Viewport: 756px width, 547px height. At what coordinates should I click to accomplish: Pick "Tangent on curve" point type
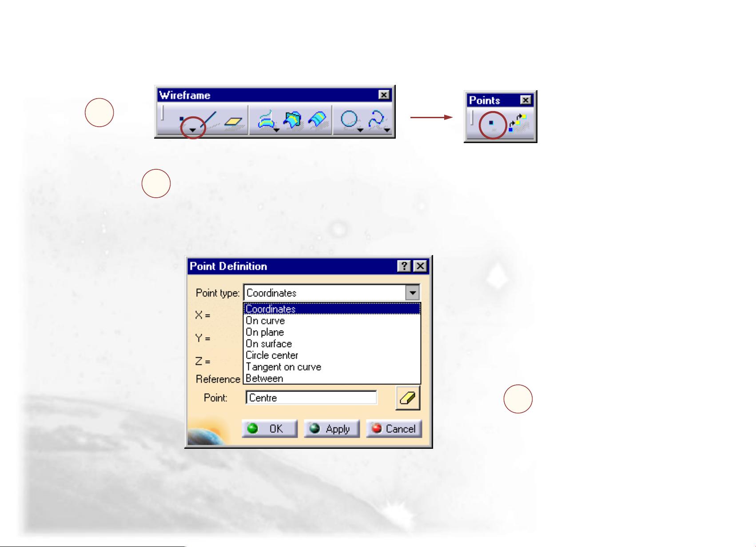[x=283, y=367]
